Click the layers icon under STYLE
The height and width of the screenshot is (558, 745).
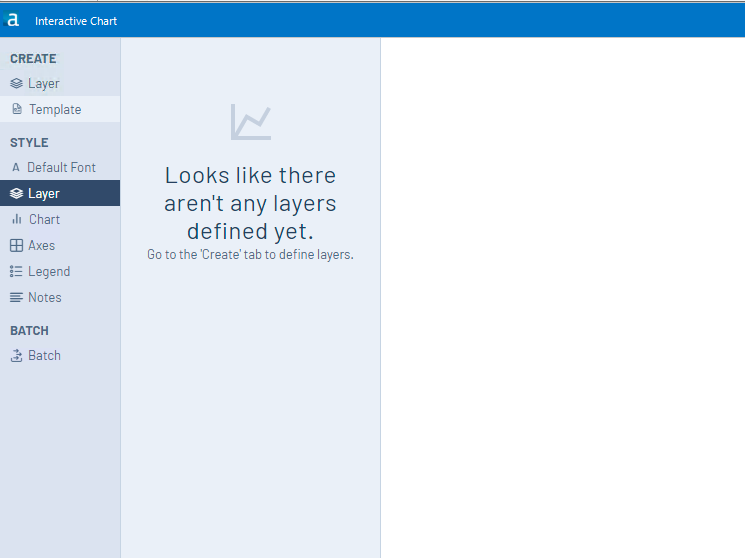(x=16, y=193)
